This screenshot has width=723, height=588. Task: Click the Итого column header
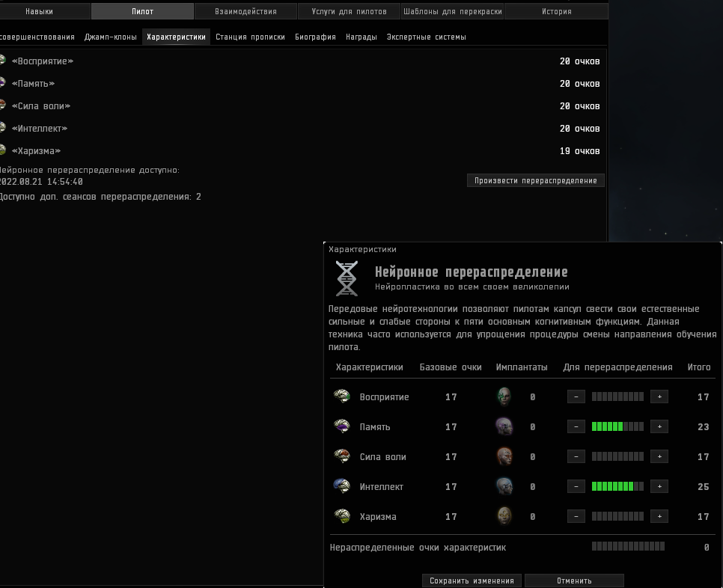coord(699,367)
